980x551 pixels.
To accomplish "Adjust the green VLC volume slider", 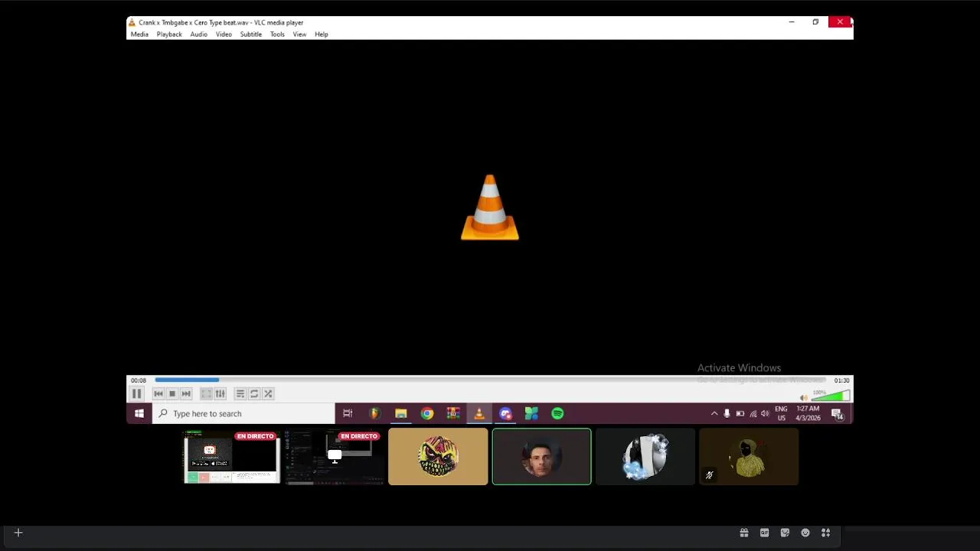I will (x=831, y=396).
